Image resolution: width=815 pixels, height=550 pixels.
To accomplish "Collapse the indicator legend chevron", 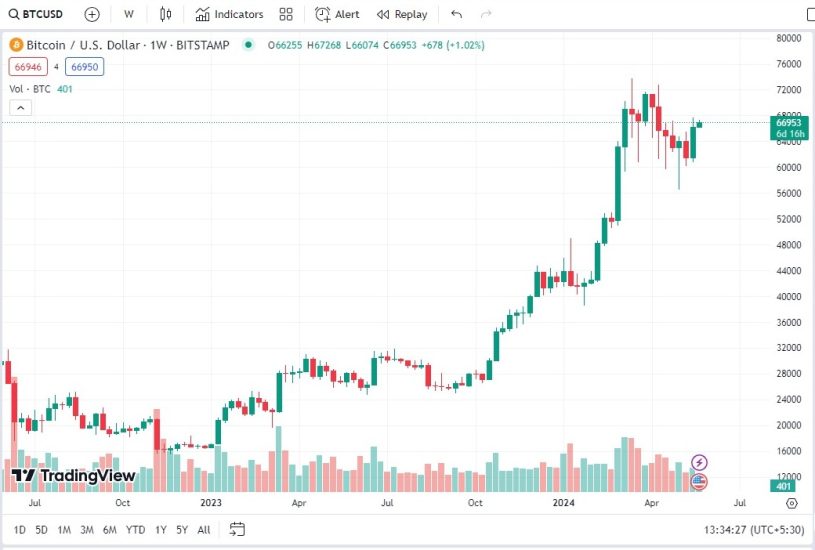I will coord(18,107).
